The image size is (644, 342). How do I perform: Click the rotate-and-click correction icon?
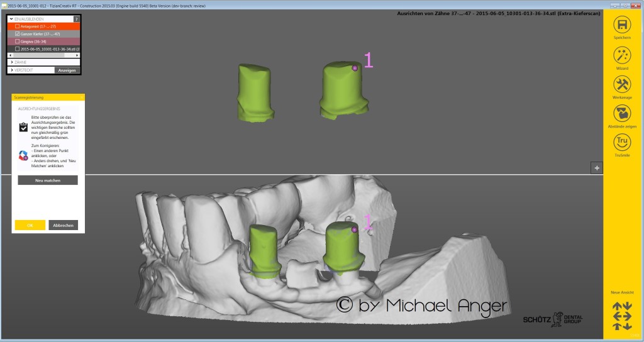click(23, 156)
